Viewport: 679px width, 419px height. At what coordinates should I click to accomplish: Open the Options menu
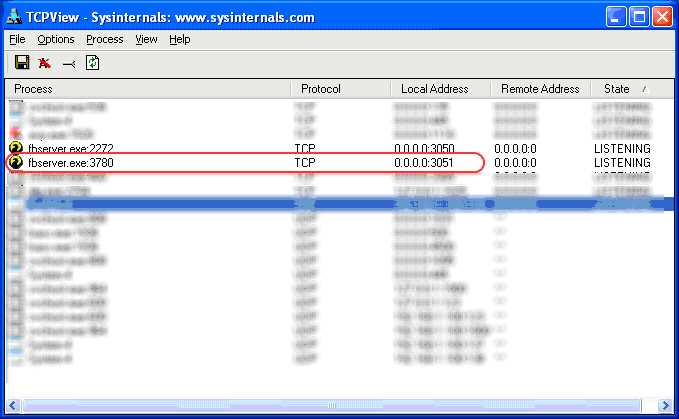pyautogui.click(x=55, y=39)
